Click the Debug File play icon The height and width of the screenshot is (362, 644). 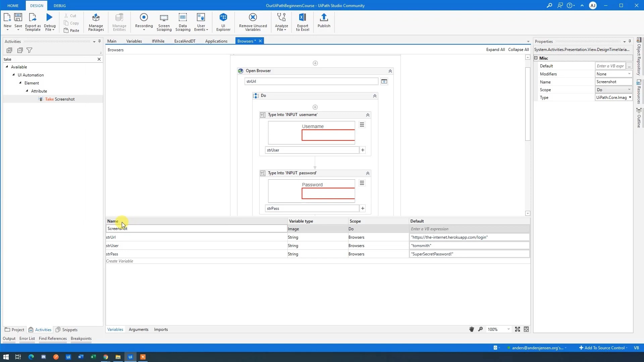point(50,17)
